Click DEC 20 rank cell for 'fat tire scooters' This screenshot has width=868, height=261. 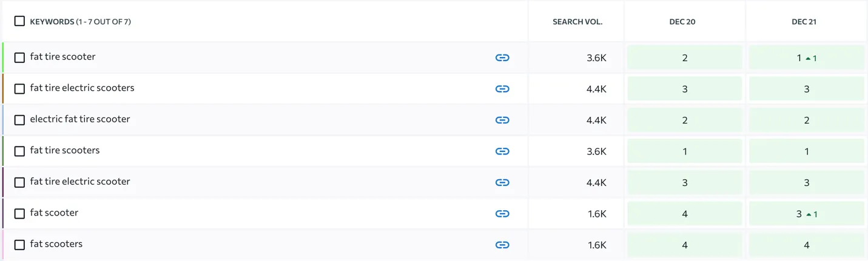pyautogui.click(x=684, y=151)
